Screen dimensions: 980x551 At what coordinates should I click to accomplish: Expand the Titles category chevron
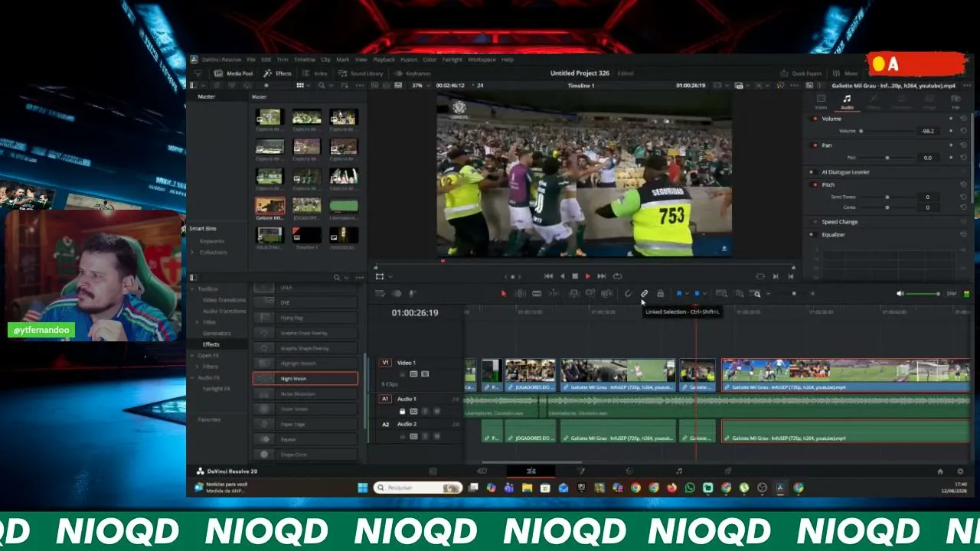197,322
